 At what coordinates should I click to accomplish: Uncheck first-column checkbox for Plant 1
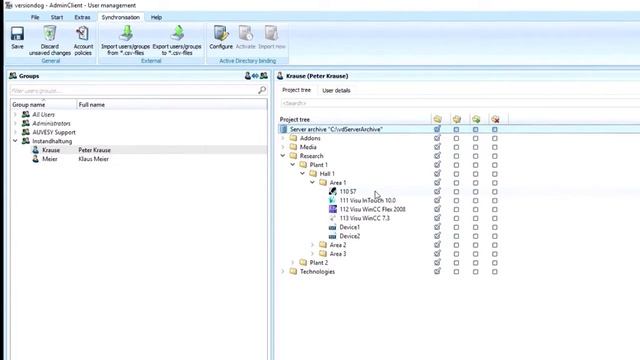(x=437, y=165)
